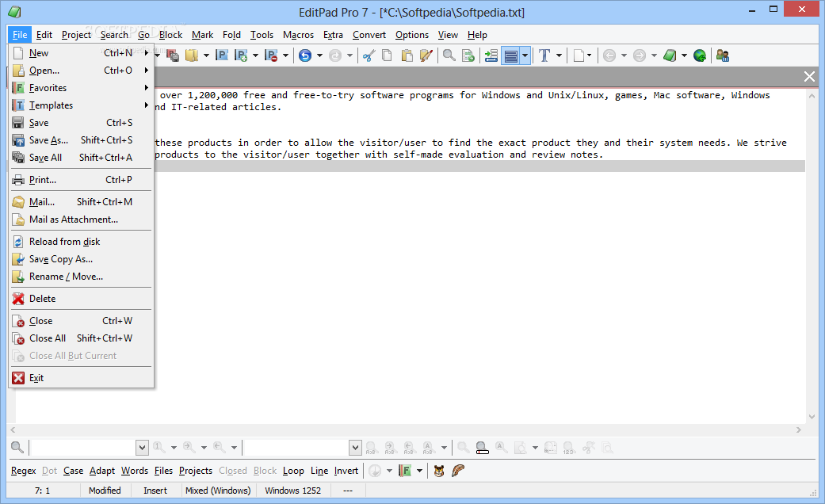Viewport: 825px width, 504px height.
Task: Toggle the Adapt search option
Action: click(102, 471)
